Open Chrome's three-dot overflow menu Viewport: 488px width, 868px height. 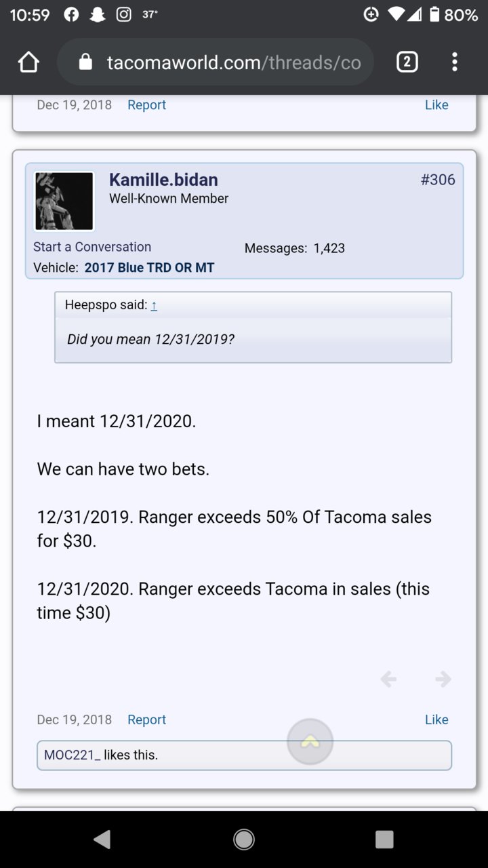click(x=455, y=62)
